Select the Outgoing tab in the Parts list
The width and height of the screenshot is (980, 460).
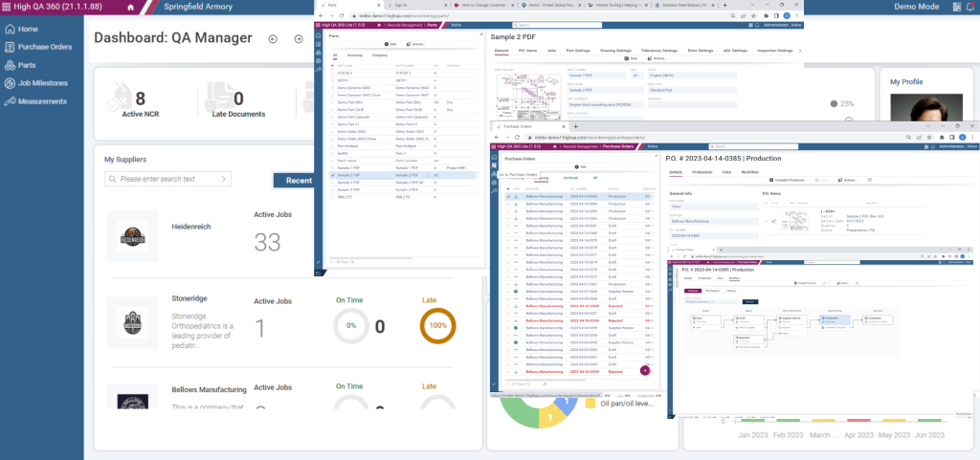tap(379, 55)
